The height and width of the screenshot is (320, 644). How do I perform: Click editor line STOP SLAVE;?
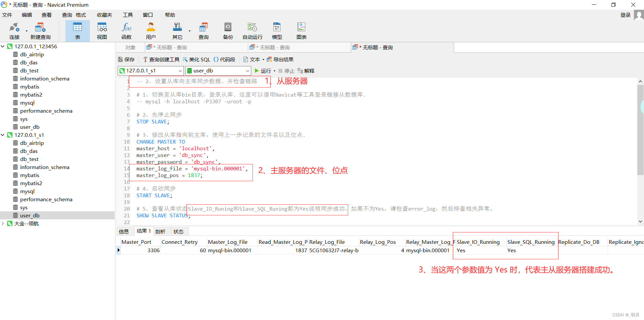(153, 121)
